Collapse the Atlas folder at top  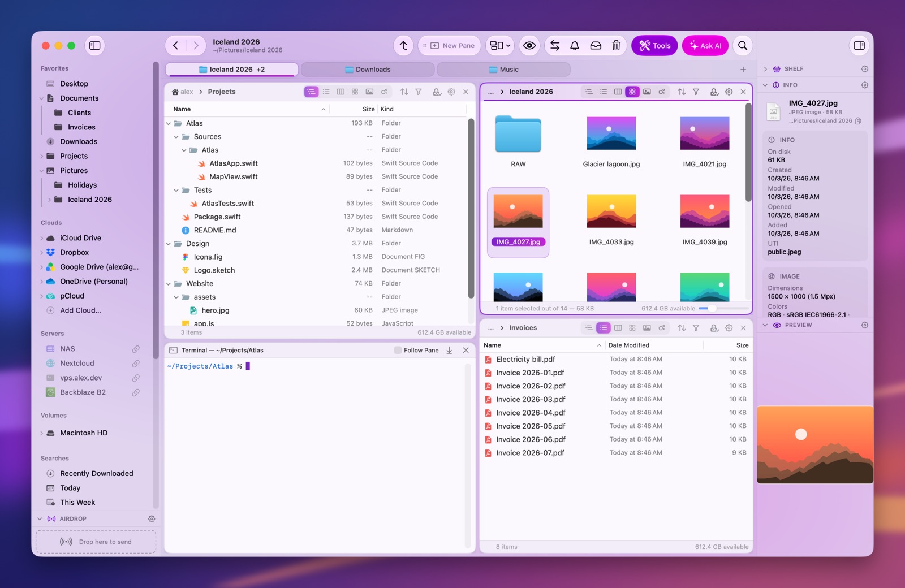click(x=169, y=123)
